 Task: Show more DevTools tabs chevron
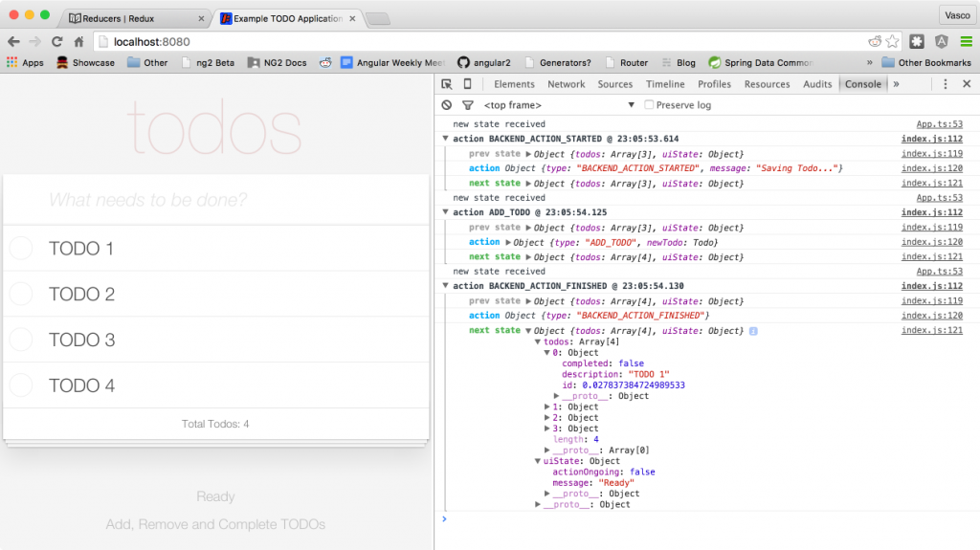896,84
